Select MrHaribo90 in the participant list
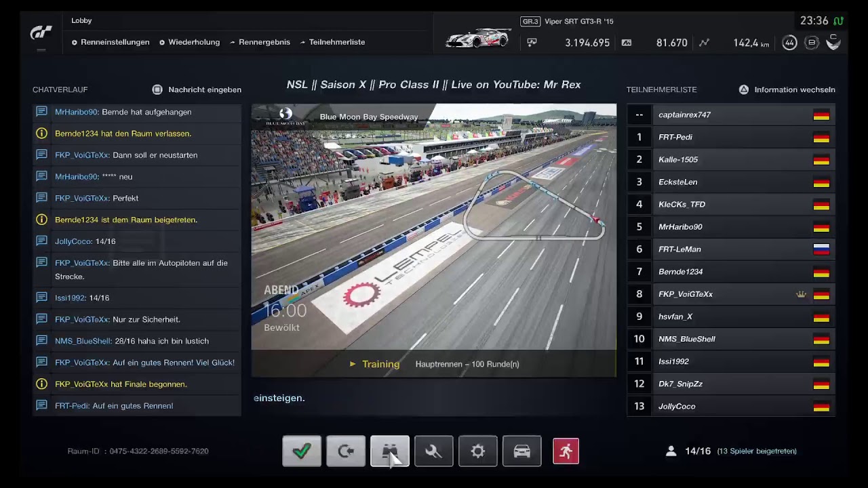Viewport: 868px width, 488px height. point(731,227)
